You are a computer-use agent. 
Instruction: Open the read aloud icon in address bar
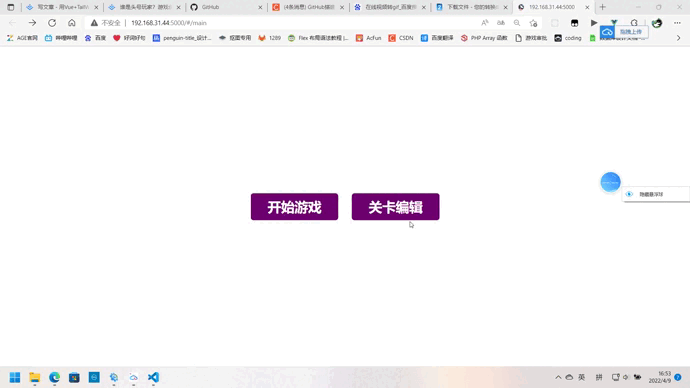click(x=484, y=23)
